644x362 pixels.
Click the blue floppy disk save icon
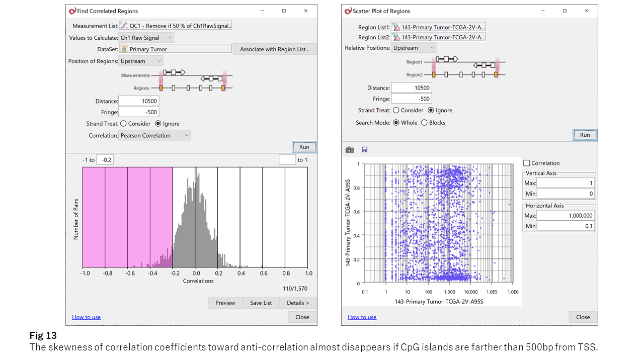(365, 150)
